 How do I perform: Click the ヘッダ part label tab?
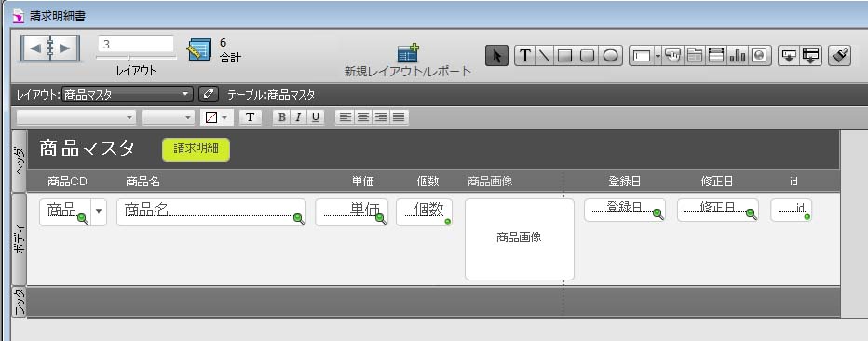[19, 161]
